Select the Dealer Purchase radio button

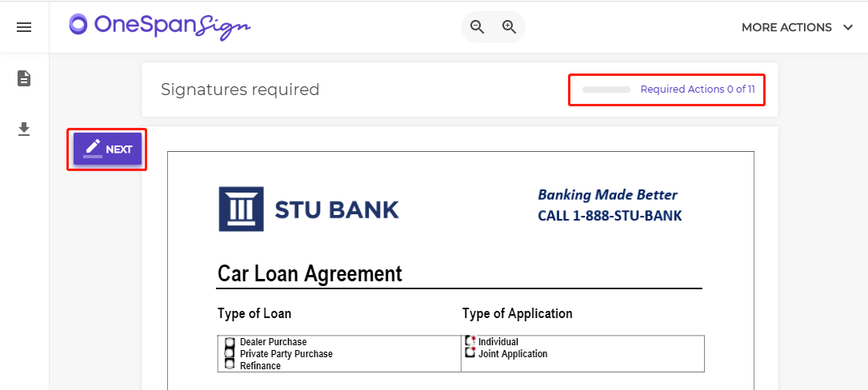click(230, 342)
